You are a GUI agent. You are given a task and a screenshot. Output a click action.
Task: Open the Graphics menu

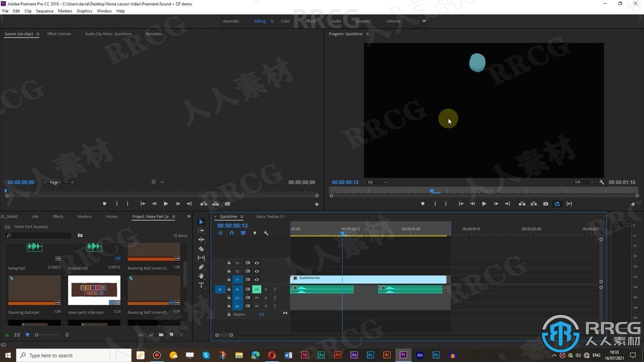click(84, 11)
